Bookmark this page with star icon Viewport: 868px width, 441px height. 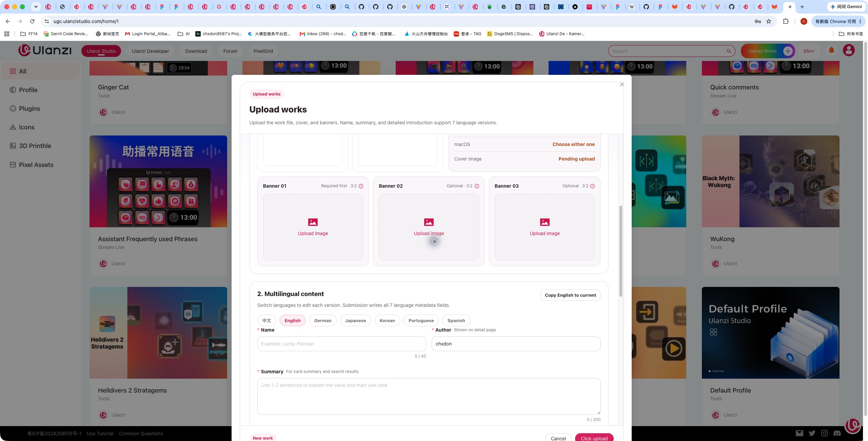[769, 21]
